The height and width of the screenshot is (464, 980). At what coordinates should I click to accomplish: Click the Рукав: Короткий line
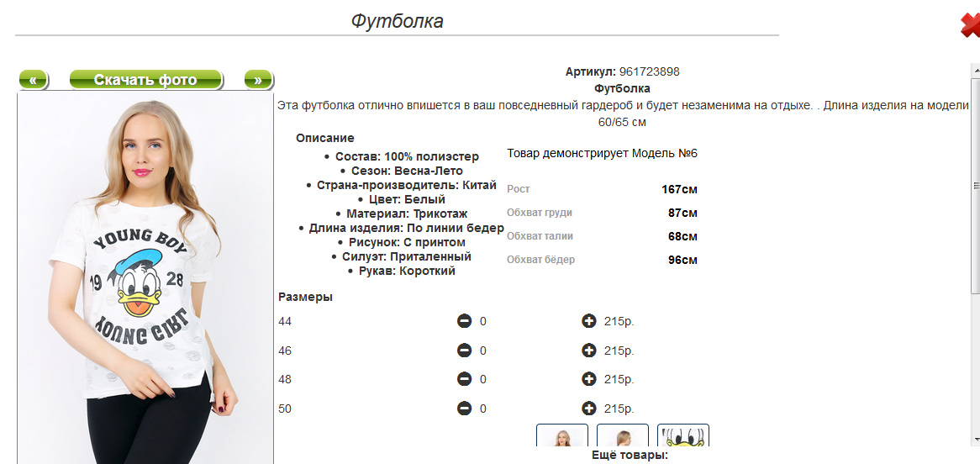point(407,271)
